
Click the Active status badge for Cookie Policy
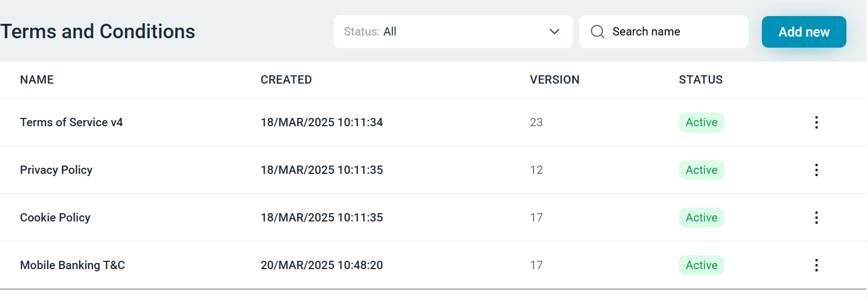[701, 218]
